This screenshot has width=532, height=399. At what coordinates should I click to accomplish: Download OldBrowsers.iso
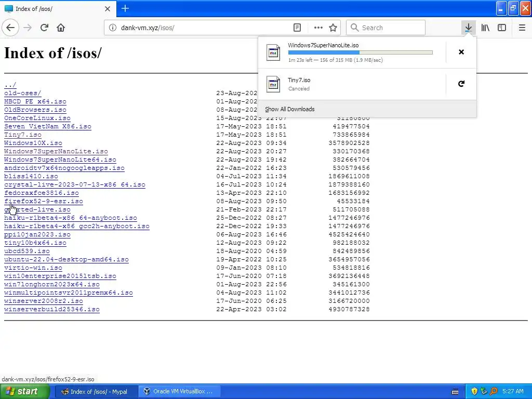point(35,110)
